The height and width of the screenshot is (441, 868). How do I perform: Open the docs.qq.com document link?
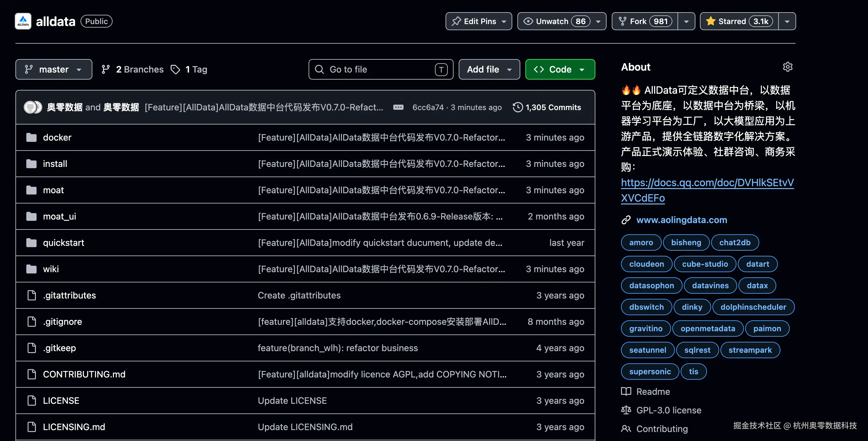pos(708,190)
